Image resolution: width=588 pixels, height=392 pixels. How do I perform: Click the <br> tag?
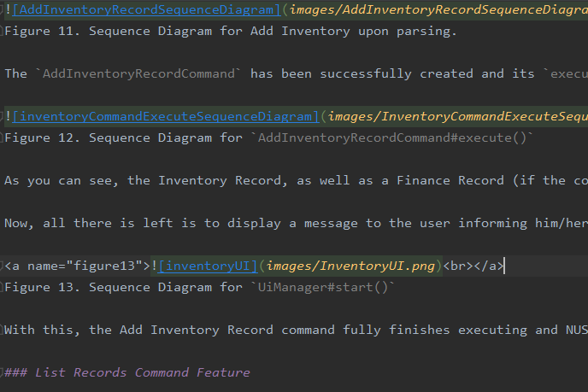[x=458, y=266]
